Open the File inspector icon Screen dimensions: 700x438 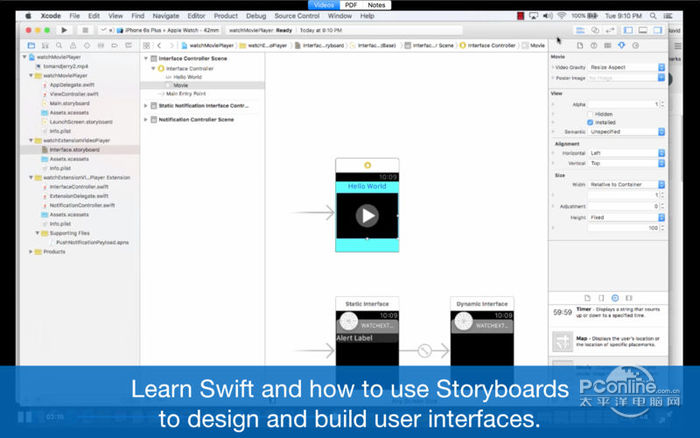coord(580,46)
